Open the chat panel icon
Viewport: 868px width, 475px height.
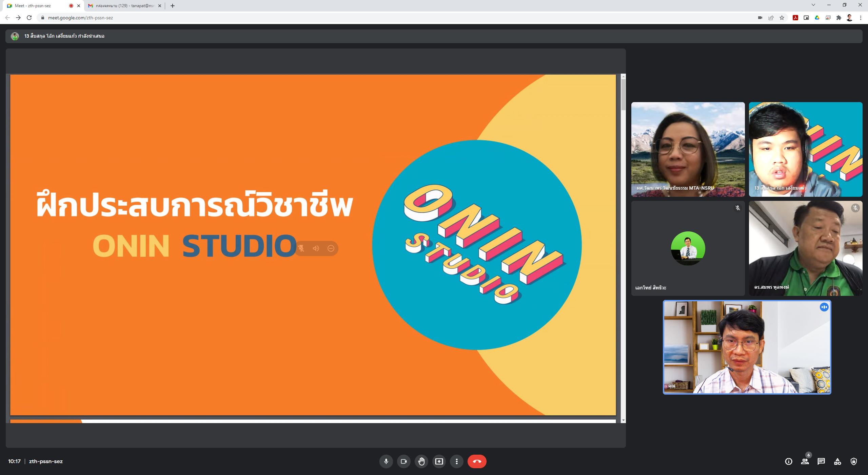[821, 461]
